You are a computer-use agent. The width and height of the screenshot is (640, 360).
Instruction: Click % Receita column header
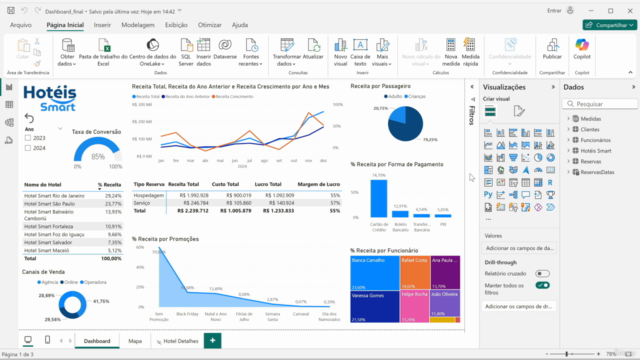click(x=109, y=185)
